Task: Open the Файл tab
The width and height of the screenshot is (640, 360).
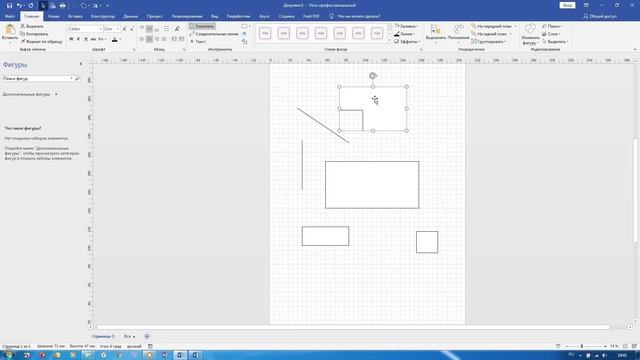Action: (x=10, y=16)
